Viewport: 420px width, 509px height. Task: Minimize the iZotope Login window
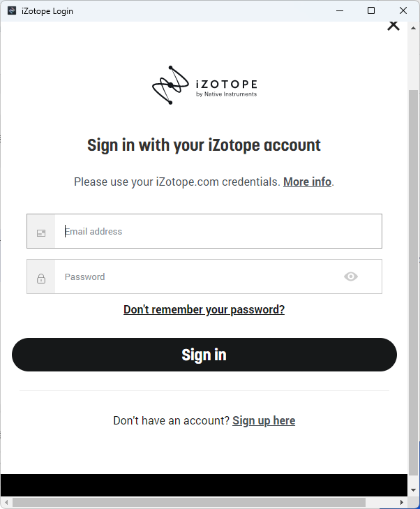coord(340,10)
